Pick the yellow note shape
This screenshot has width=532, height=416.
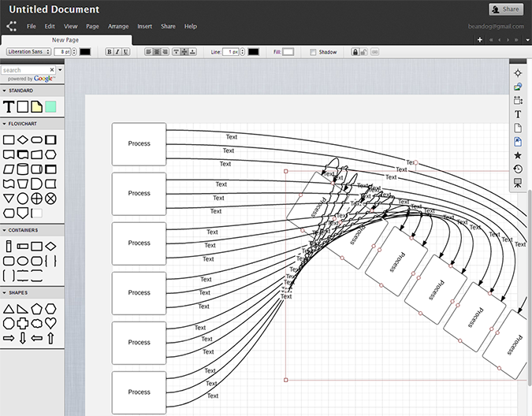pyautogui.click(x=37, y=106)
